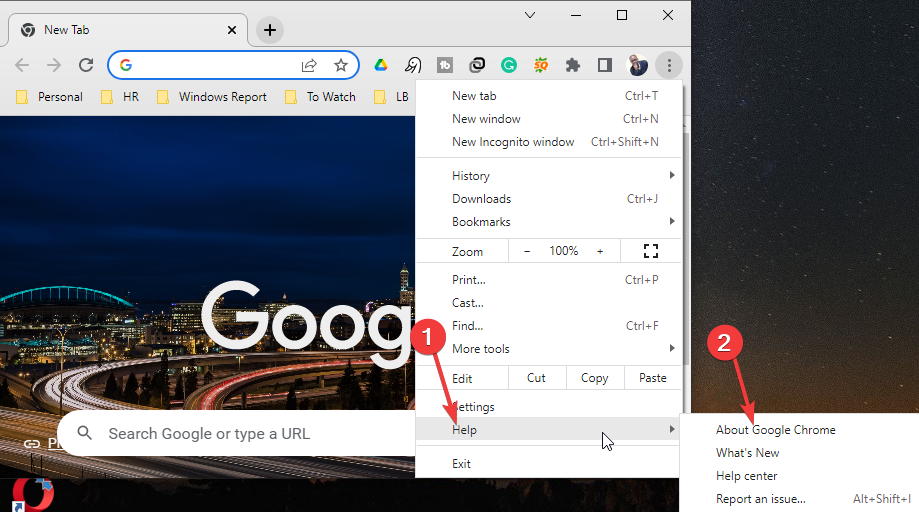Select New window menu item

click(x=549, y=118)
